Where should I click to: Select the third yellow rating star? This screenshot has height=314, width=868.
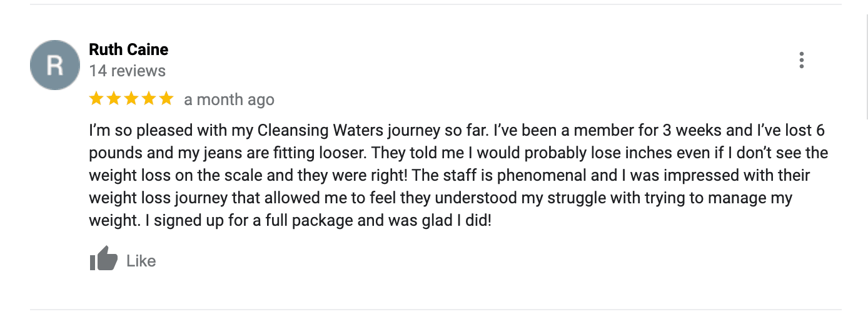click(x=131, y=99)
